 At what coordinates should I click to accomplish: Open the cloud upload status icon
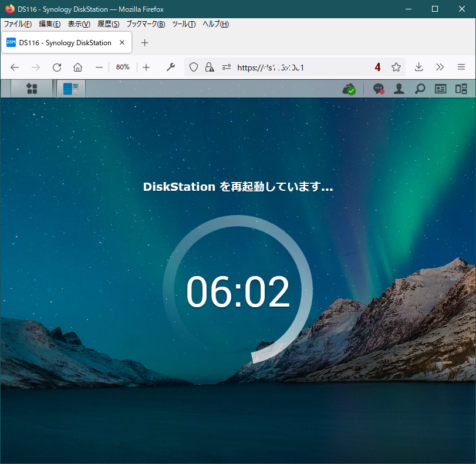(349, 89)
